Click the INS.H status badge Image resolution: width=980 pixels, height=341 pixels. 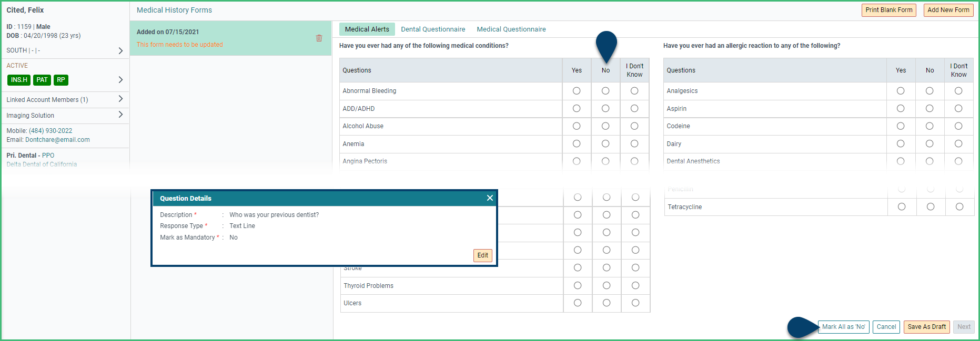(19, 80)
